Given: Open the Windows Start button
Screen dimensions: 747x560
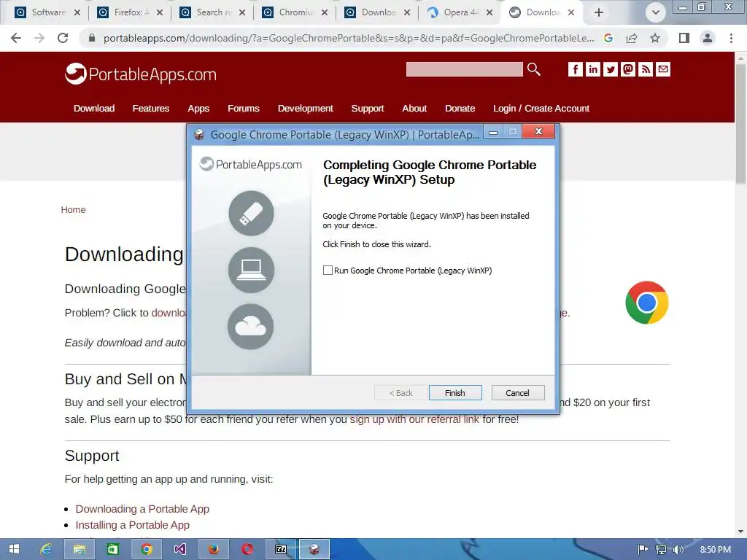Looking at the screenshot, I should (x=15, y=549).
